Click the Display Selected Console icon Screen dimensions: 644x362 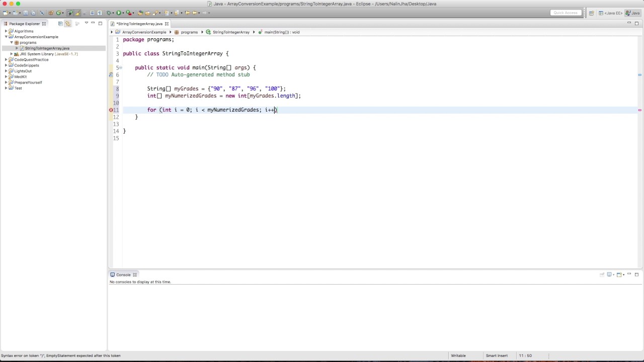pyautogui.click(x=610, y=275)
